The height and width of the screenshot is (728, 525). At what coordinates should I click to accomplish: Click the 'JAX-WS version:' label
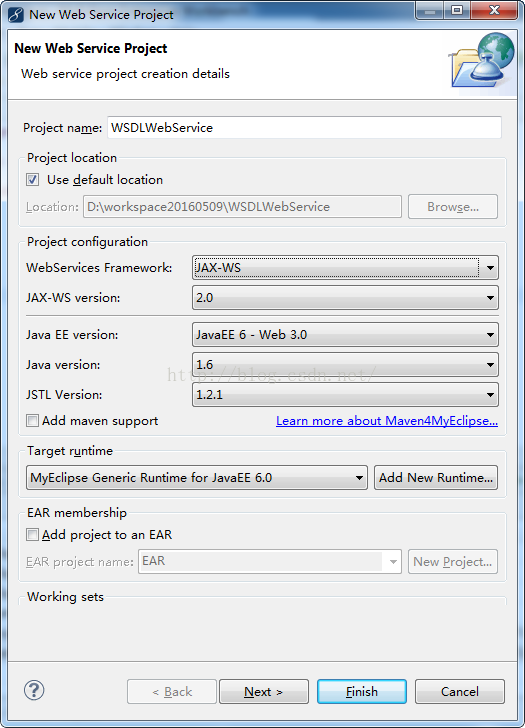[73, 298]
